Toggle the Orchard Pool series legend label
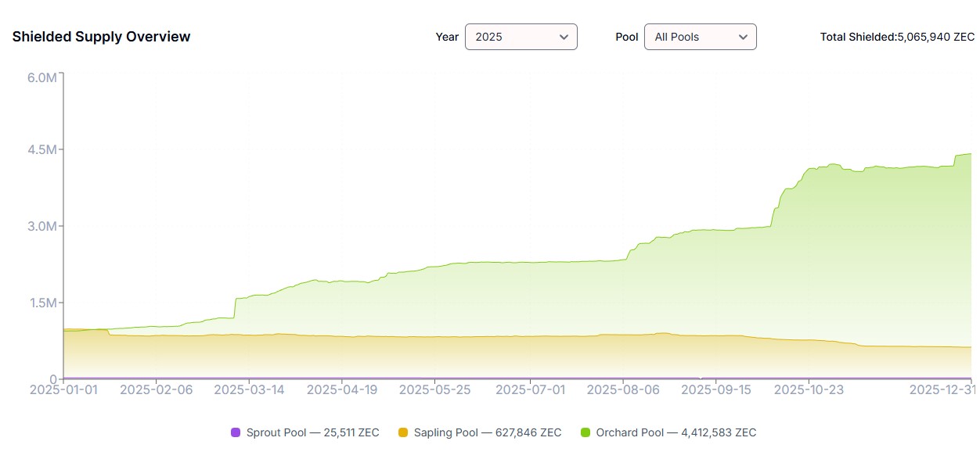The height and width of the screenshot is (459, 980). 676,432
